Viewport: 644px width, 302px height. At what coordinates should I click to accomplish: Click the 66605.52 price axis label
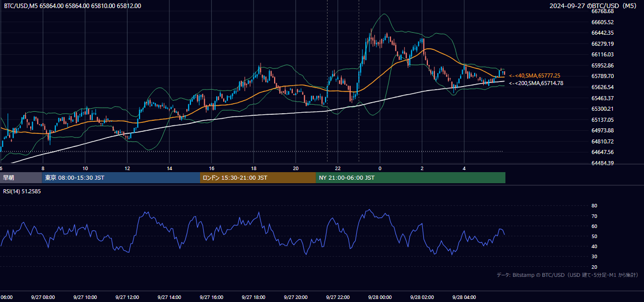pos(602,22)
